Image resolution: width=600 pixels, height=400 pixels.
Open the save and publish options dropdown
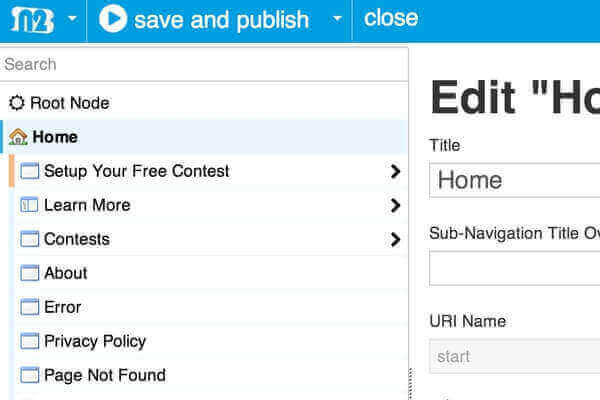(x=337, y=19)
